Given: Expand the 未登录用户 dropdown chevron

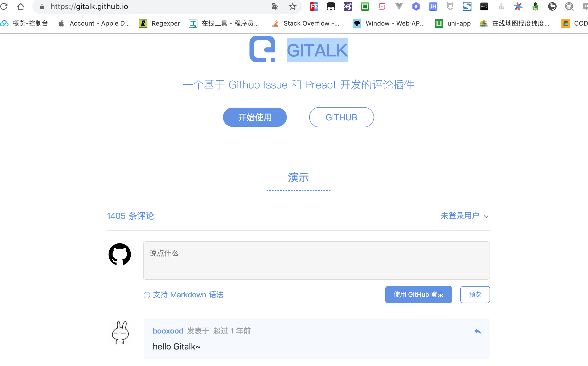Looking at the screenshot, I should pyautogui.click(x=486, y=217).
